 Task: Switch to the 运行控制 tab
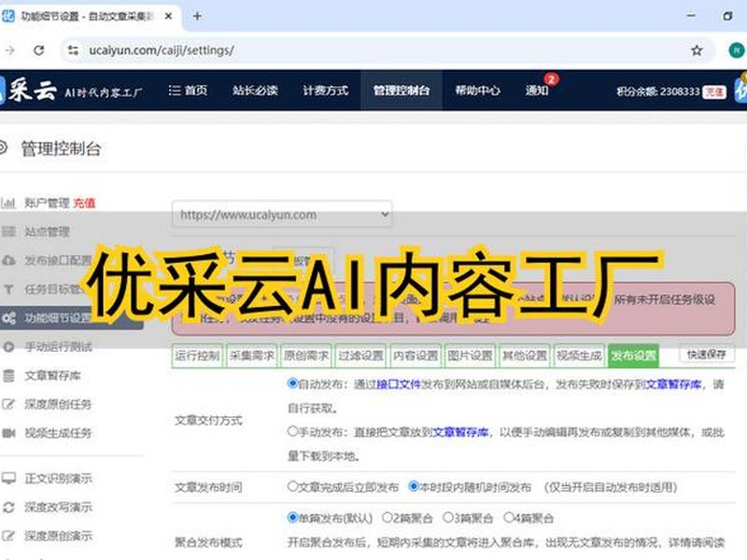point(197,356)
